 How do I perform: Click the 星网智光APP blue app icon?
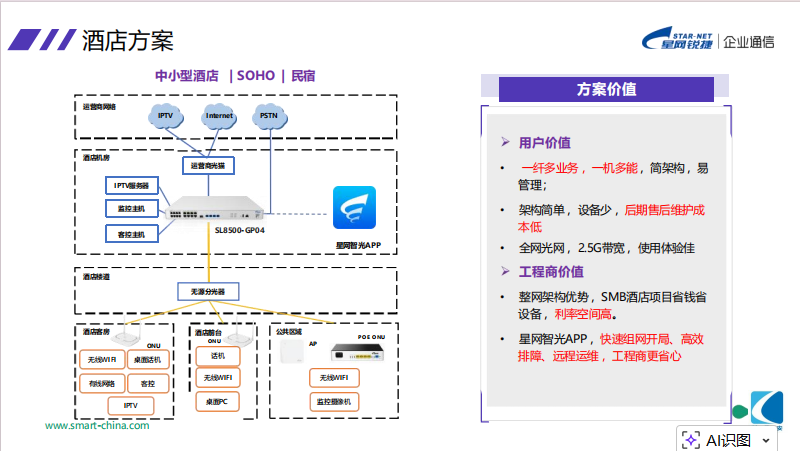tap(354, 208)
